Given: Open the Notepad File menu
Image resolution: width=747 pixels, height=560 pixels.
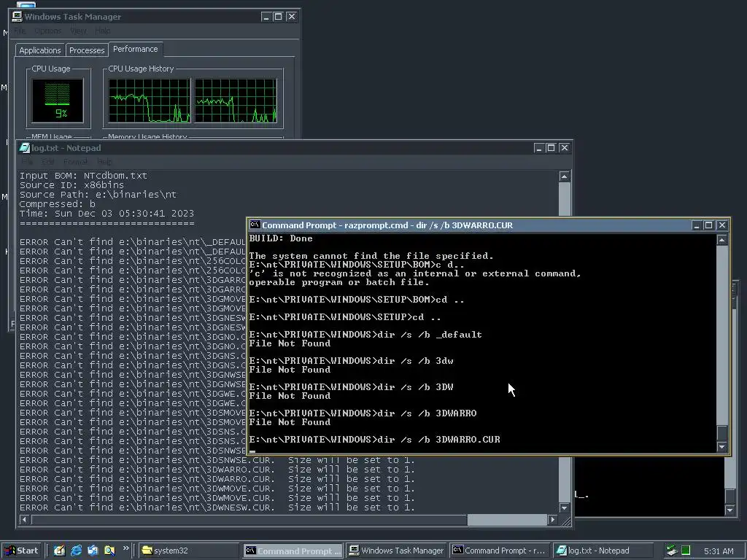Looking at the screenshot, I should point(27,161).
